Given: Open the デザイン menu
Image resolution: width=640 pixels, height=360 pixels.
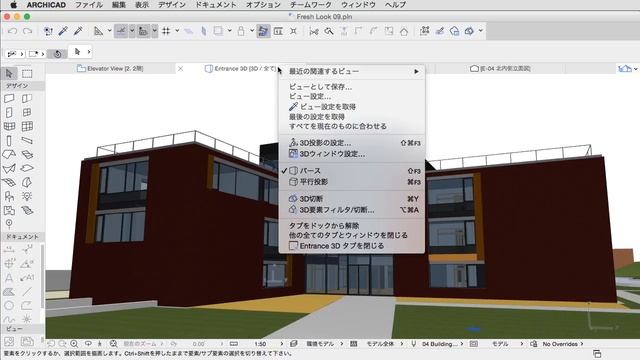Looking at the screenshot, I should [171, 5].
